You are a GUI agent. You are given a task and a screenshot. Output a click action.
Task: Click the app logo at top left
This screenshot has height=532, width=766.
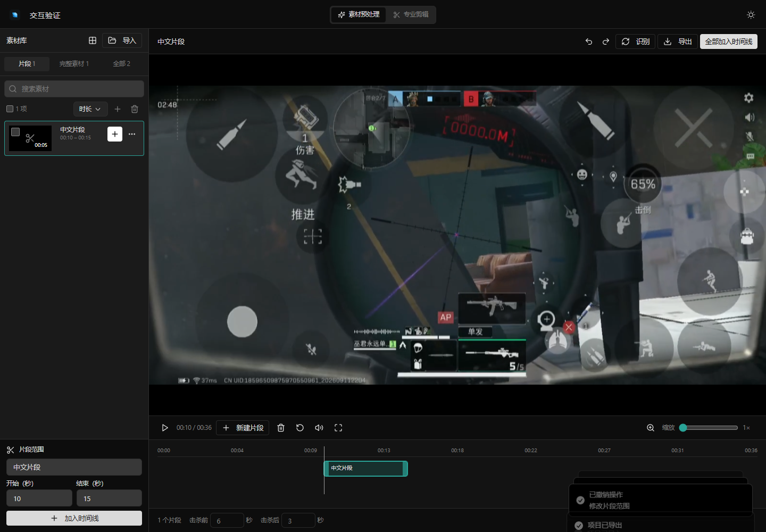[x=15, y=15]
